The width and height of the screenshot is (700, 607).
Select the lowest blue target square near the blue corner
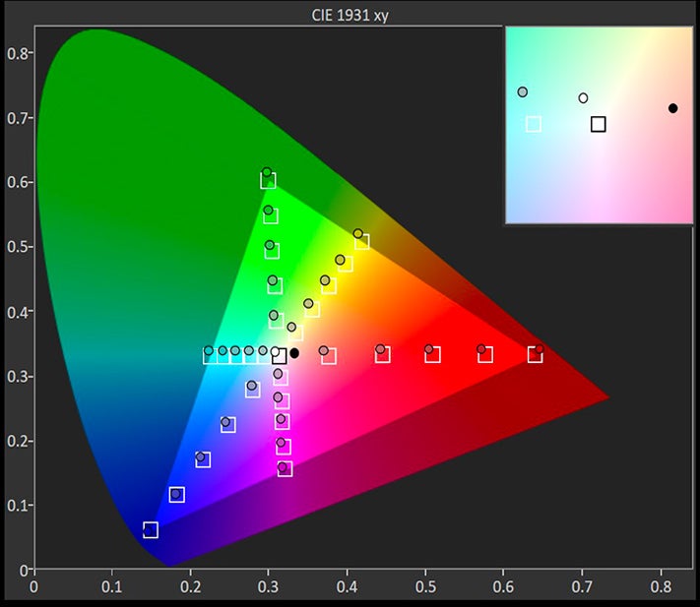coord(151,530)
